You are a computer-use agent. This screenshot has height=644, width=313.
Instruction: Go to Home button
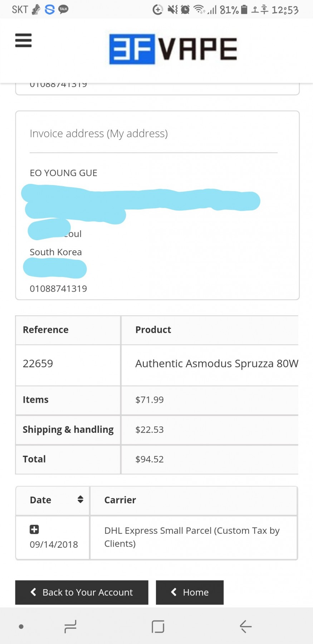point(190,592)
